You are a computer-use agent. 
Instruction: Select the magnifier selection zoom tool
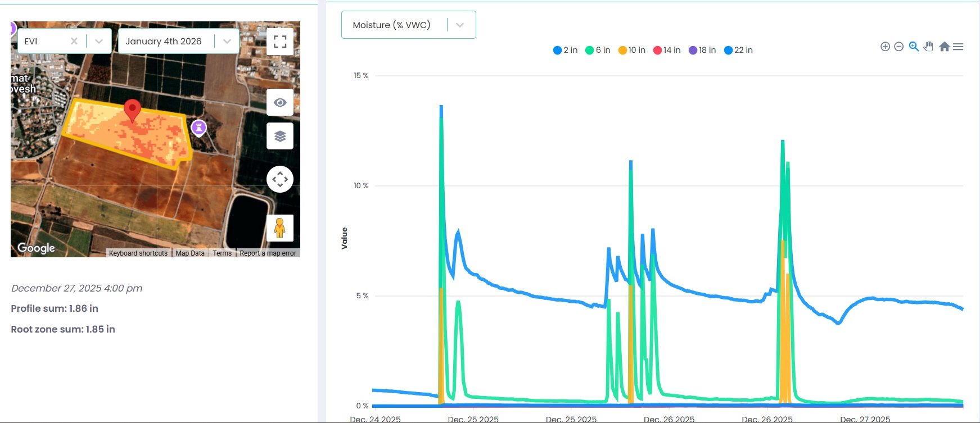point(914,47)
